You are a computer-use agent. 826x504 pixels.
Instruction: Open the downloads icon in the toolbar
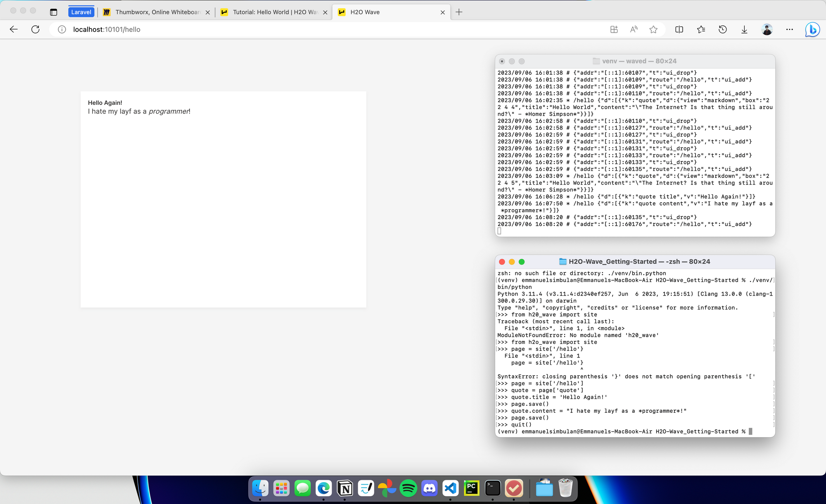pos(744,29)
